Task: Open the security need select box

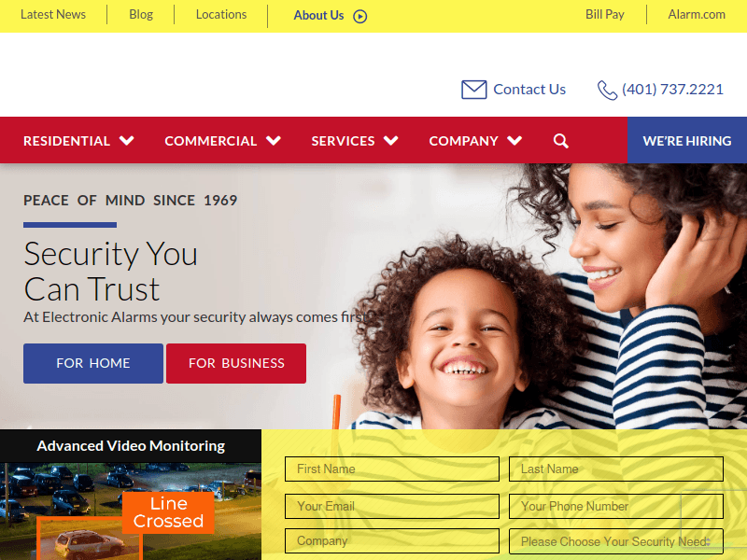Action: [x=616, y=541]
